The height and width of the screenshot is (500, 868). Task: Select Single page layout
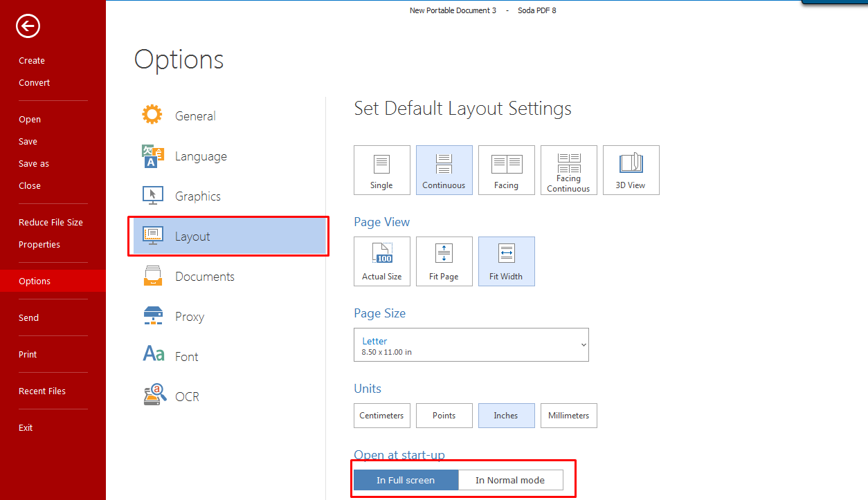point(382,170)
